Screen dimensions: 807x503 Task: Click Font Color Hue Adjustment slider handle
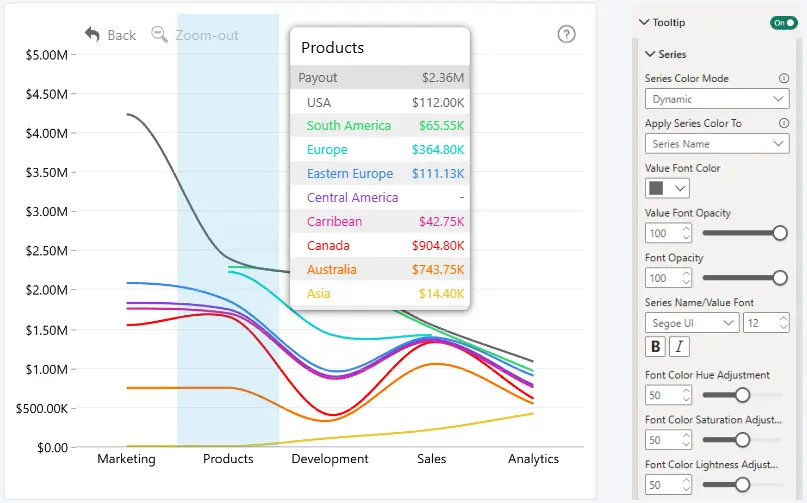(x=742, y=395)
